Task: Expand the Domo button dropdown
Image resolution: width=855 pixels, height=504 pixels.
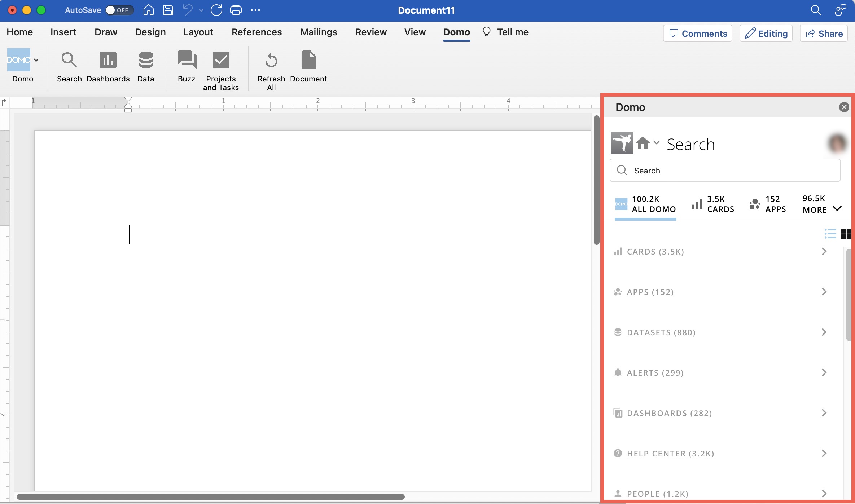Action: (36, 60)
